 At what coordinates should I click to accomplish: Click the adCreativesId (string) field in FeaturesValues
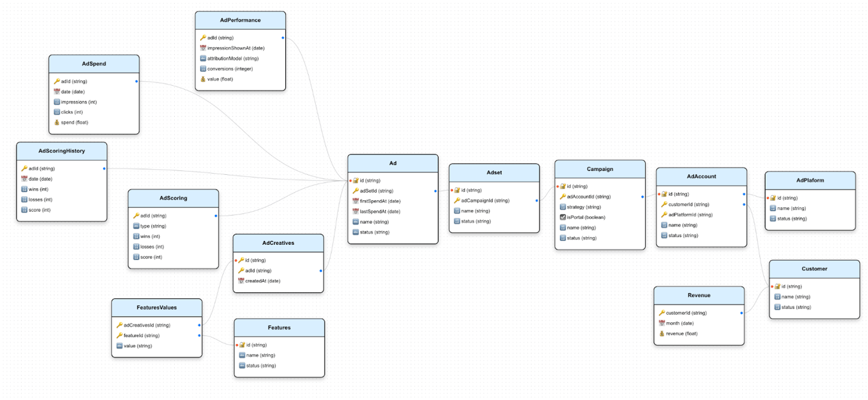pyautogui.click(x=157, y=325)
